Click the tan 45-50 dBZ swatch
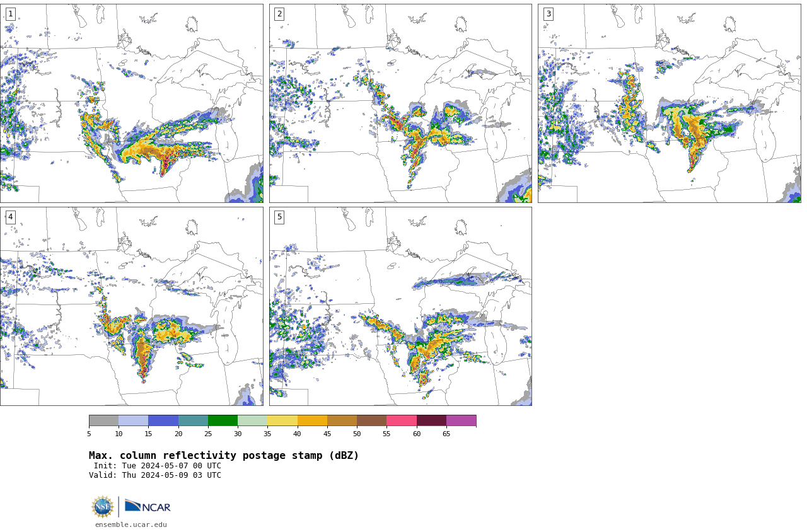This screenshot has height=532, width=807. click(x=342, y=420)
